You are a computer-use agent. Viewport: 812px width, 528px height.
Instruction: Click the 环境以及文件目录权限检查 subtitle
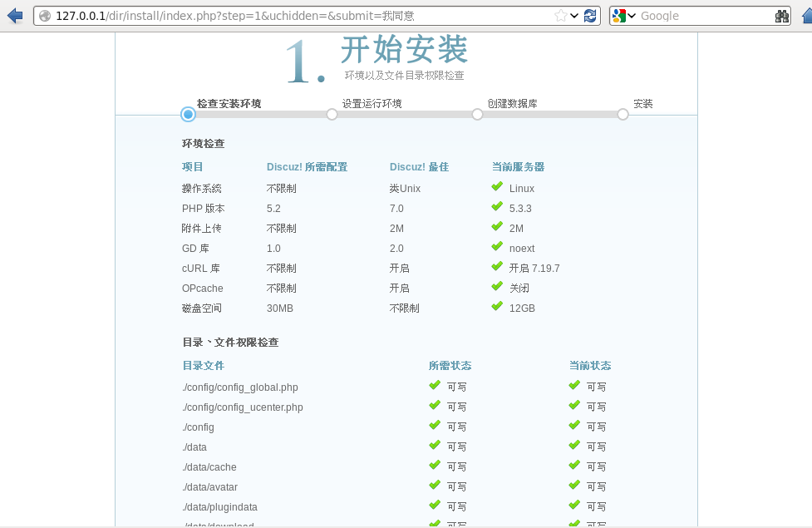point(405,76)
